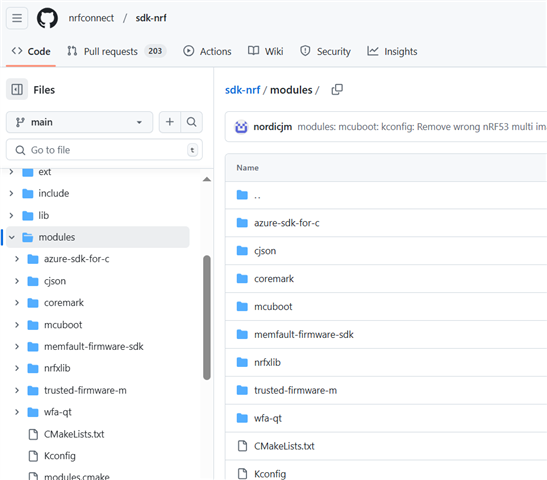Screen dimensions: 547x480
Task: Expand memfault-firmware-sdk chevron in tree
Action: pyautogui.click(x=17, y=346)
